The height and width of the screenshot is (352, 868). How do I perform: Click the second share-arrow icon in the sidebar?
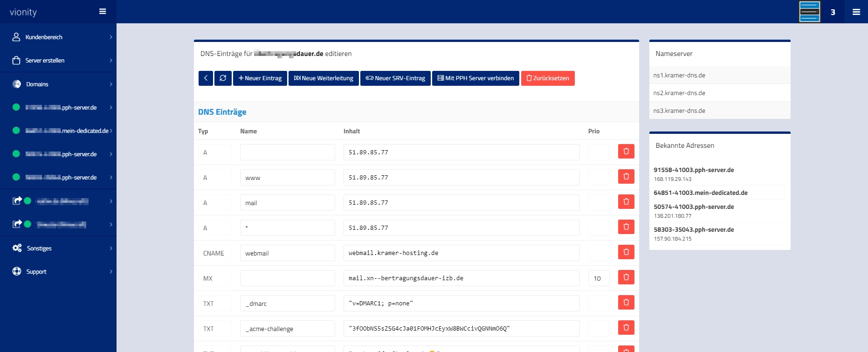(17, 224)
